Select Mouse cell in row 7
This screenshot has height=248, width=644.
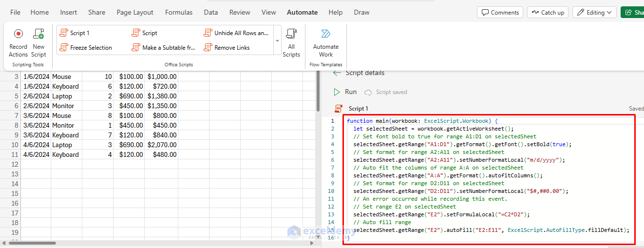click(x=66, y=115)
